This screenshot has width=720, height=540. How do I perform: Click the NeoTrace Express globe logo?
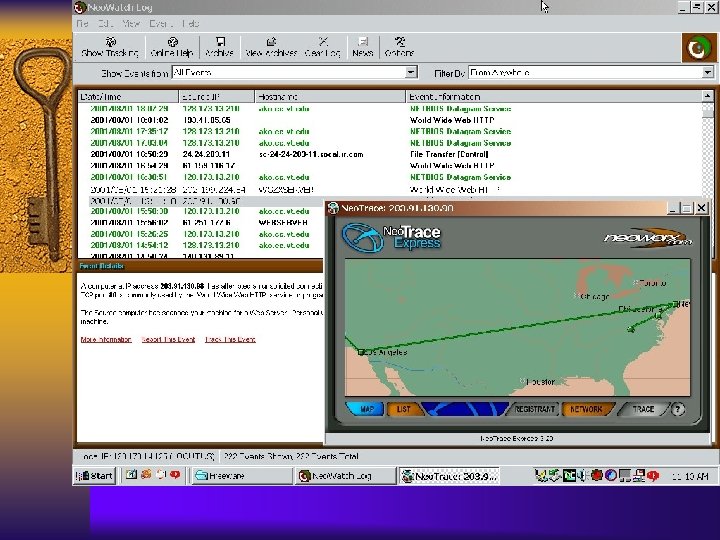pyautogui.click(x=363, y=237)
